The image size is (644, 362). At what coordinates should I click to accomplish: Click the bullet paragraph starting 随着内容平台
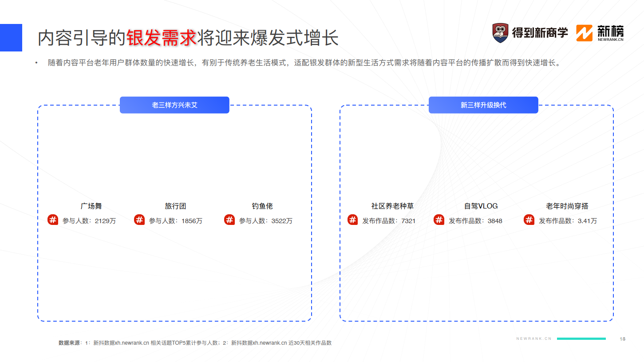(x=304, y=63)
